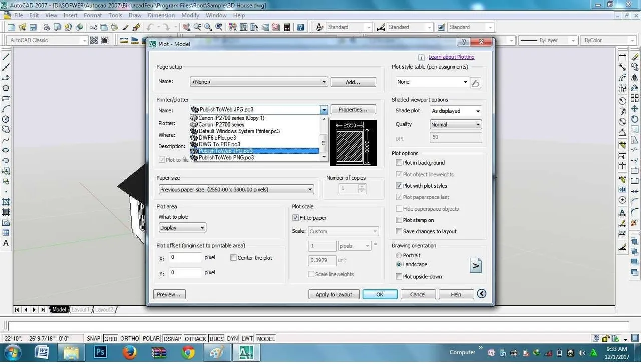This screenshot has width=641, height=364.
Task: Open What to plot Display dropdown
Action: [x=182, y=228]
